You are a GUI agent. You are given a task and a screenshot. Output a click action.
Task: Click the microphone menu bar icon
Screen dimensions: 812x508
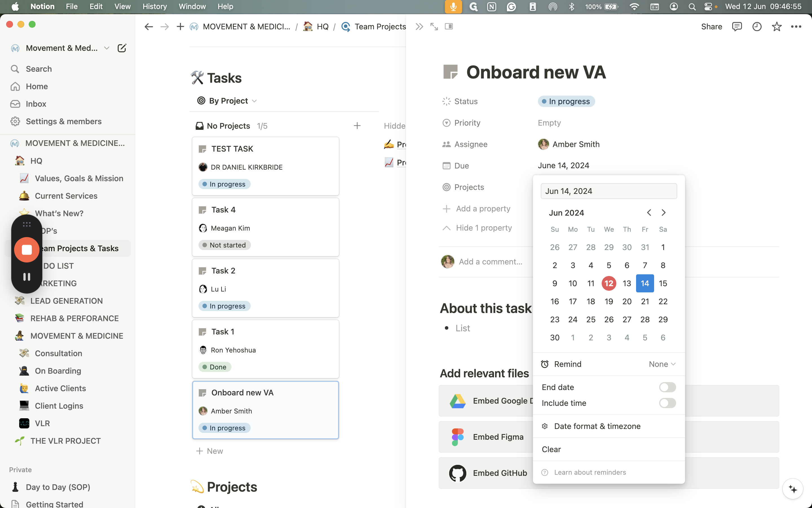point(453,7)
